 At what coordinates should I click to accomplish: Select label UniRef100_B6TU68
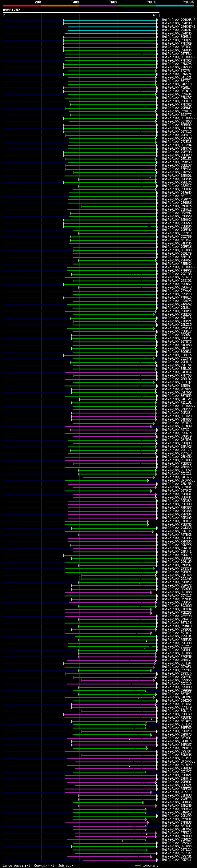click(x=177, y=122)
